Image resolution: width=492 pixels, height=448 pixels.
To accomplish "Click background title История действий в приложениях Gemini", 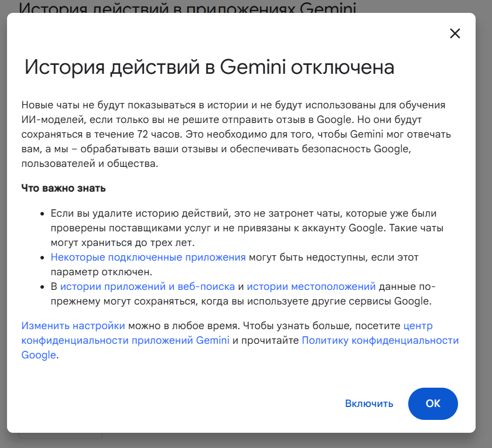I will (187, 7).
